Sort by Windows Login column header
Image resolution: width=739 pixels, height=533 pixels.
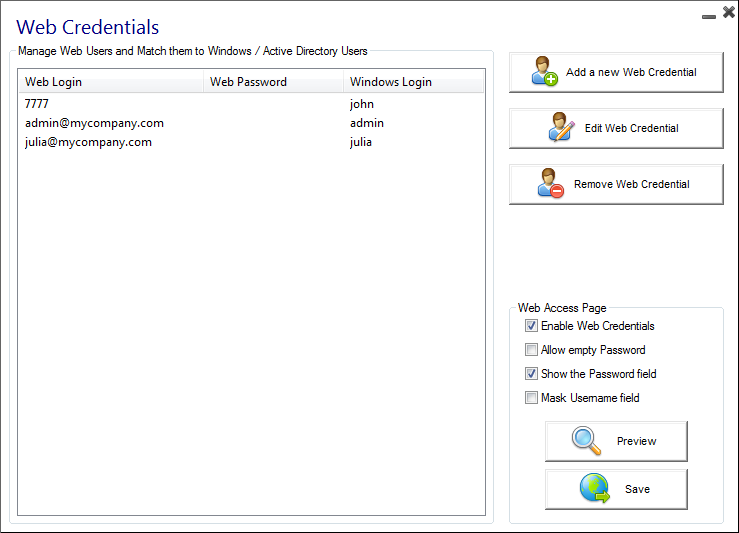click(413, 82)
